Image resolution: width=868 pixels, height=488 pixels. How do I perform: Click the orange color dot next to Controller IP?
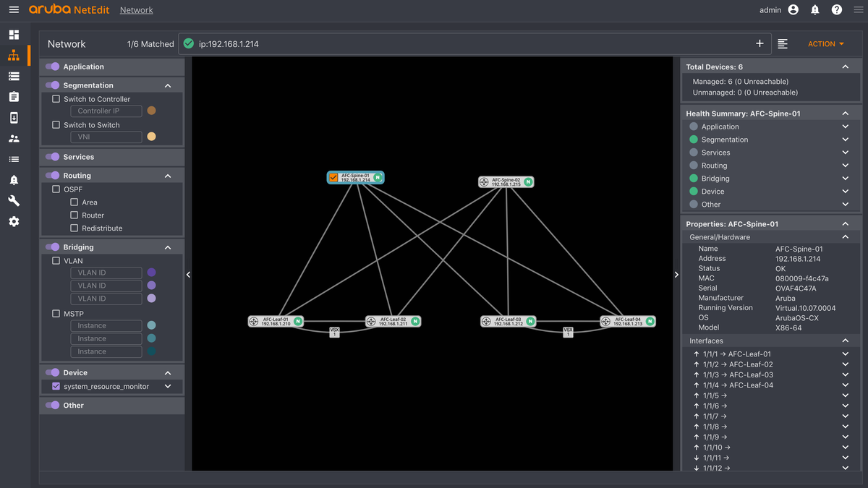(x=150, y=111)
